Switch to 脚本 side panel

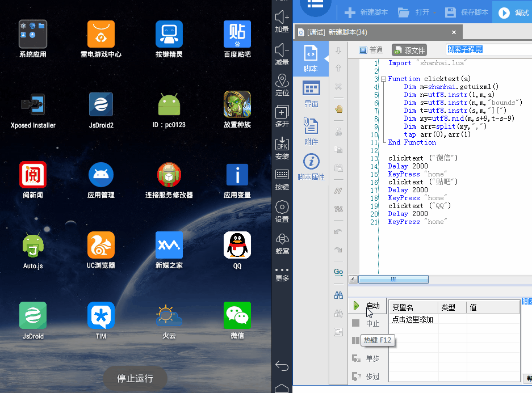click(311, 58)
